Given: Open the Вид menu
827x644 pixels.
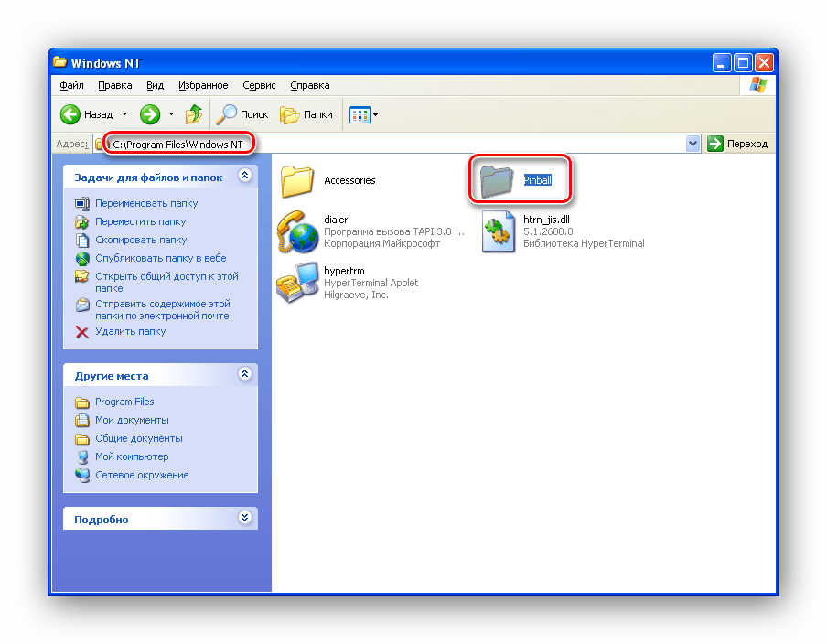Looking at the screenshot, I should pos(156,85).
